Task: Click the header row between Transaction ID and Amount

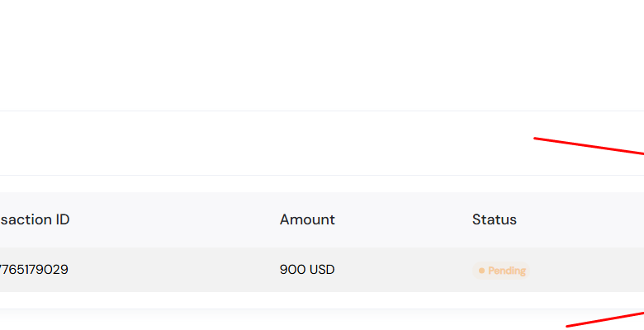Action: click(173, 219)
